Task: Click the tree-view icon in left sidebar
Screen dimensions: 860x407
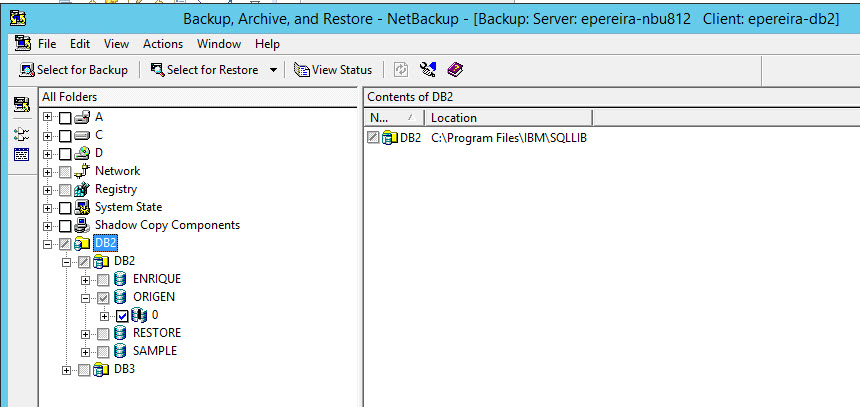Action: [x=22, y=134]
